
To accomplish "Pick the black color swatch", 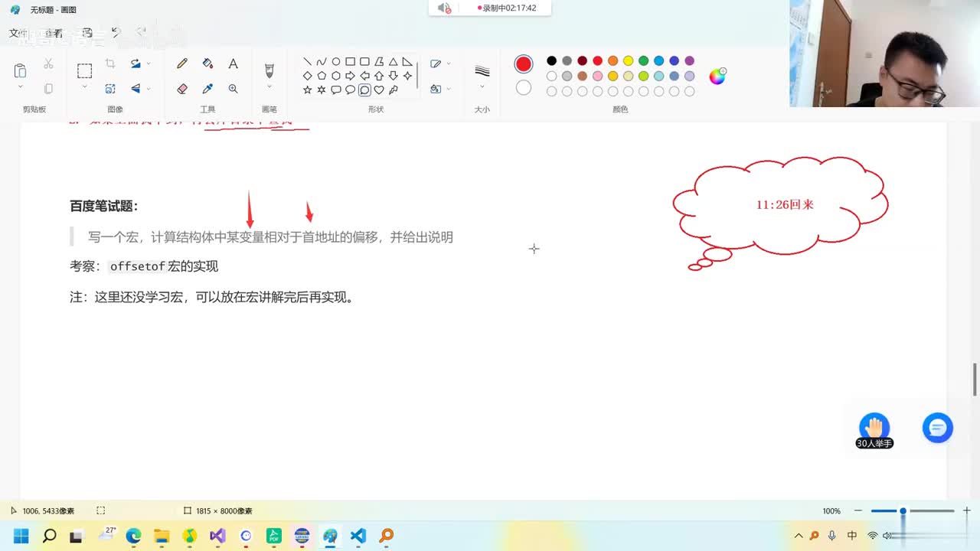I will (551, 60).
